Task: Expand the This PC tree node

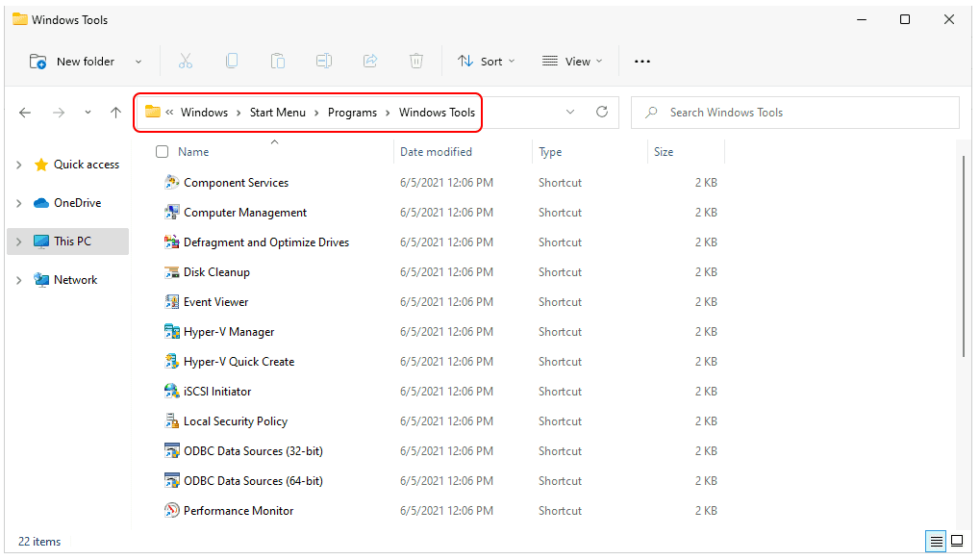Action: (x=18, y=242)
